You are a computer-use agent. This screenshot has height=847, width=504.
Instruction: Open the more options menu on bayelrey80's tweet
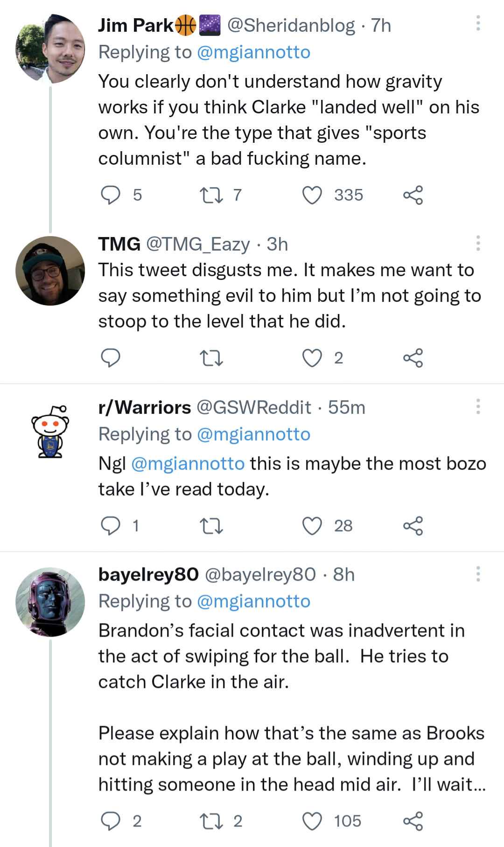(x=478, y=574)
